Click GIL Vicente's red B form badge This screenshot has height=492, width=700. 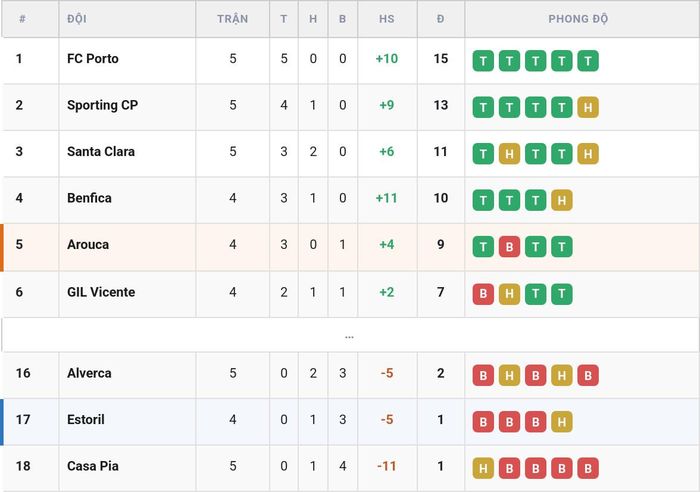point(483,294)
